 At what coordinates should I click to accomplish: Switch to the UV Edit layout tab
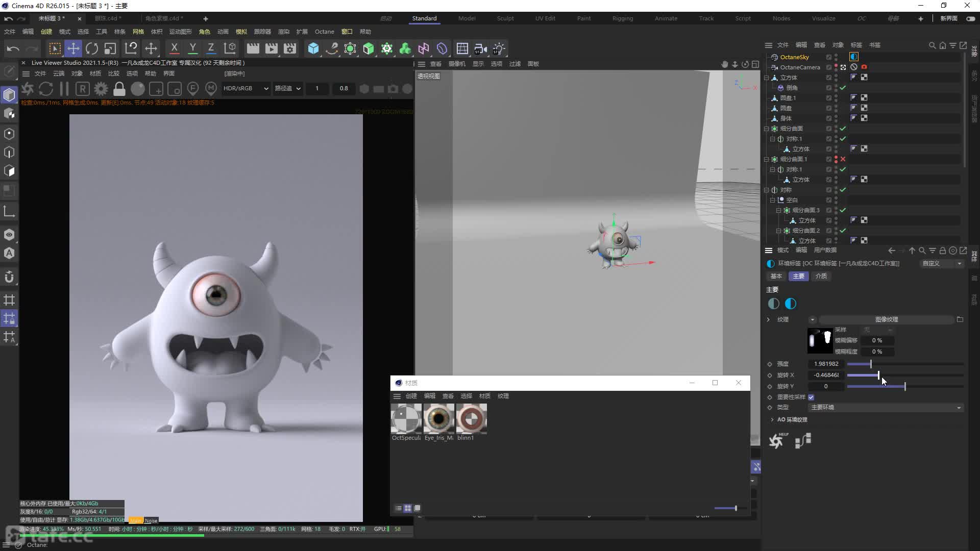click(x=545, y=18)
